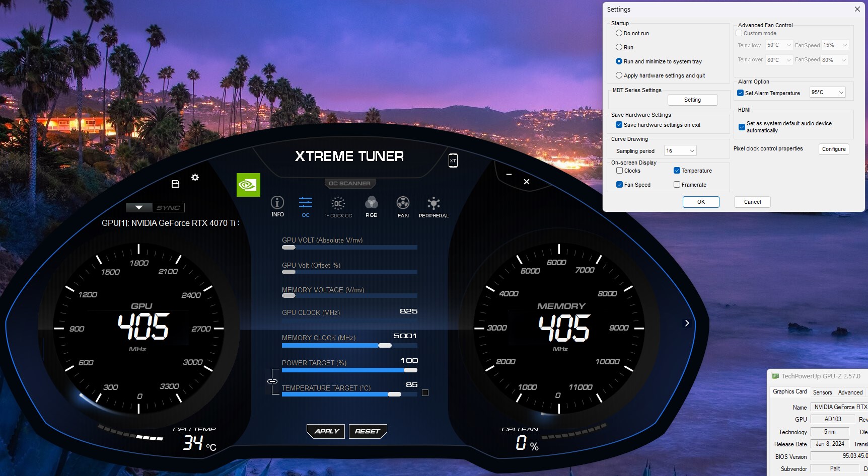Enable the Clocks on-screen display checkbox

point(619,171)
